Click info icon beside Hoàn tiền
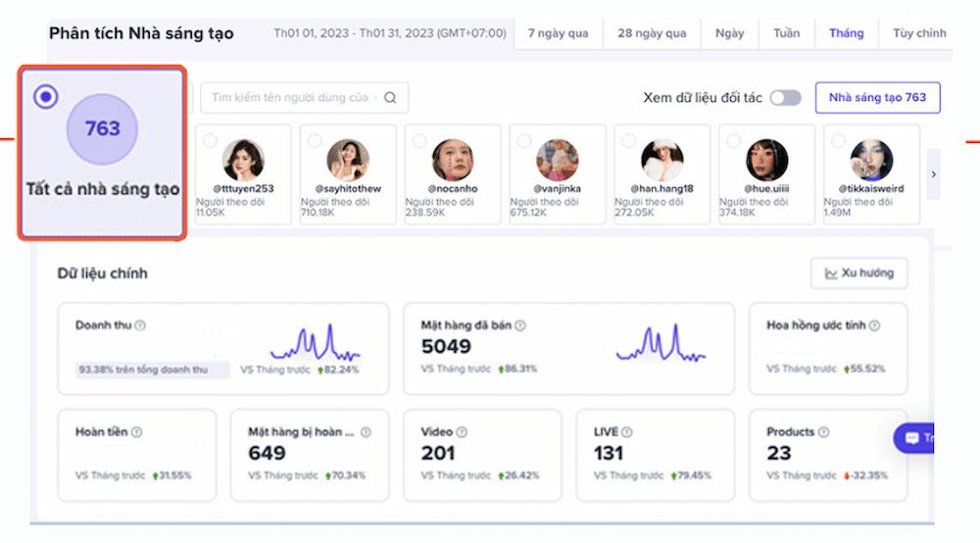The width and height of the screenshot is (980, 543). point(136,432)
